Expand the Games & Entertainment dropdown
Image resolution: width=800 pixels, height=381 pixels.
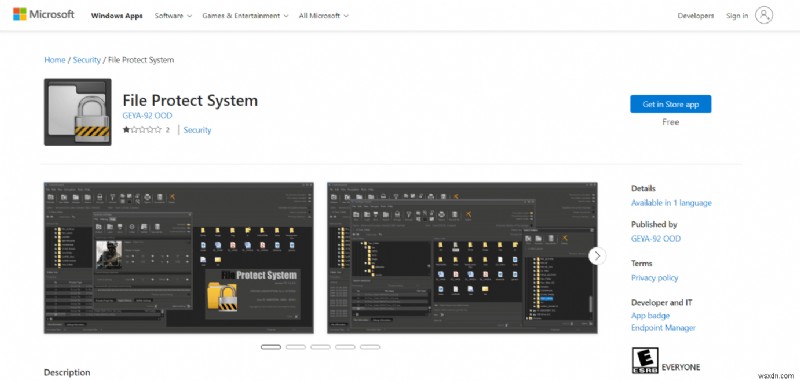[x=245, y=16]
